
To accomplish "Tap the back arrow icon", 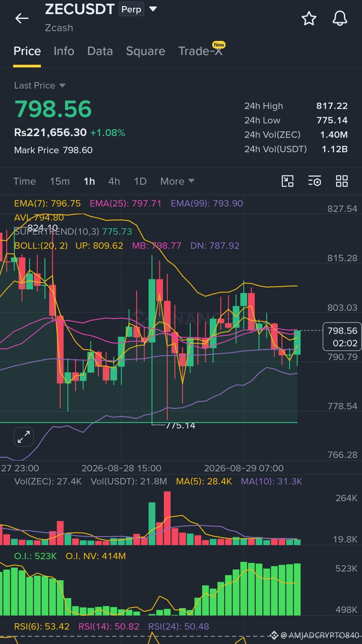I will click(x=22, y=18).
